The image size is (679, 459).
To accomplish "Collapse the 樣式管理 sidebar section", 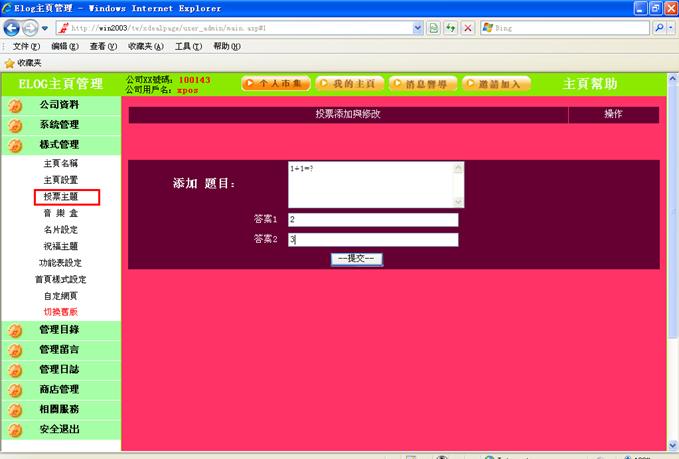I will tap(59, 145).
